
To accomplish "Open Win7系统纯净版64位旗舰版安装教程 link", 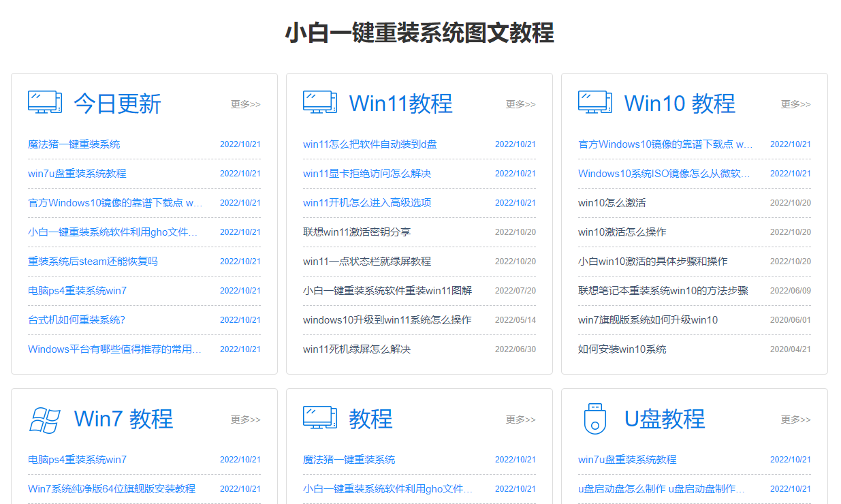I will [x=112, y=489].
